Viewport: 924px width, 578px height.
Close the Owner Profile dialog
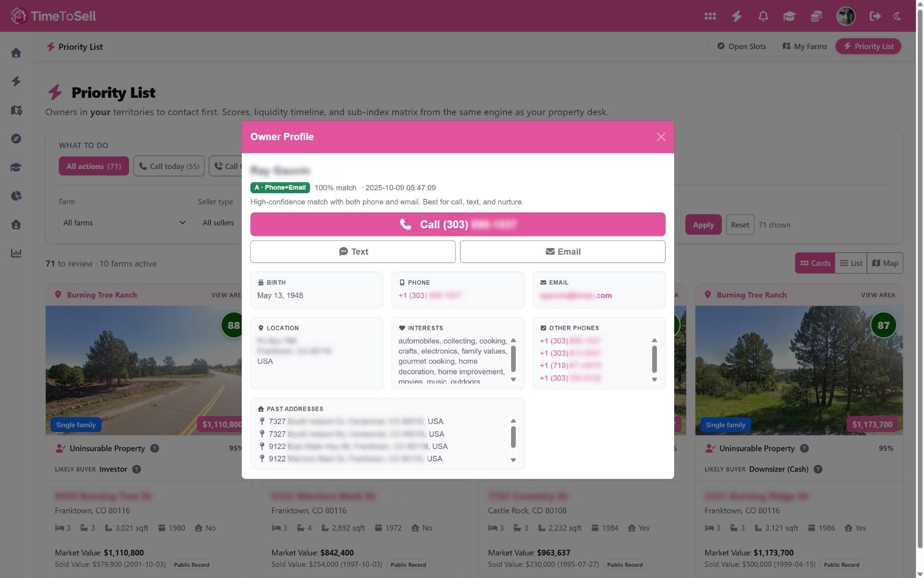(661, 137)
